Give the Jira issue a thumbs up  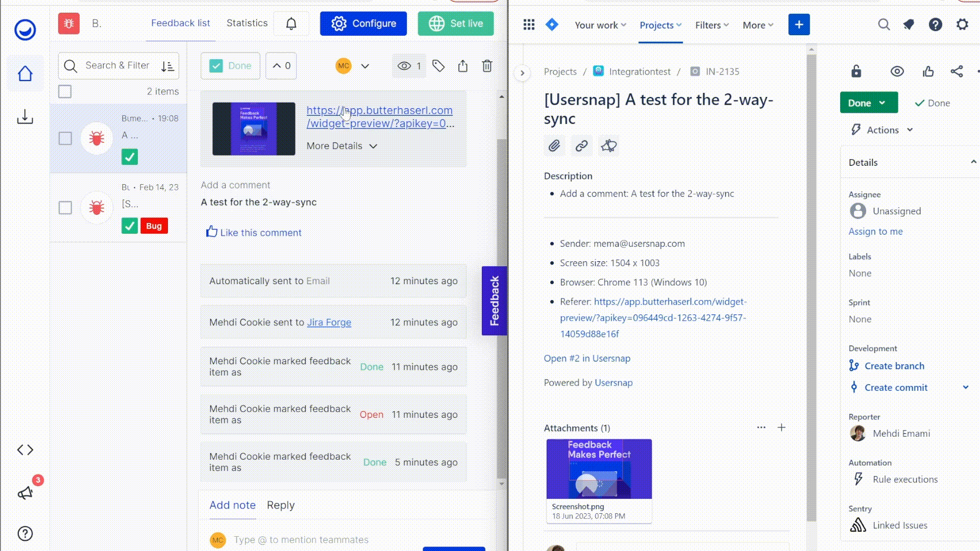928,71
